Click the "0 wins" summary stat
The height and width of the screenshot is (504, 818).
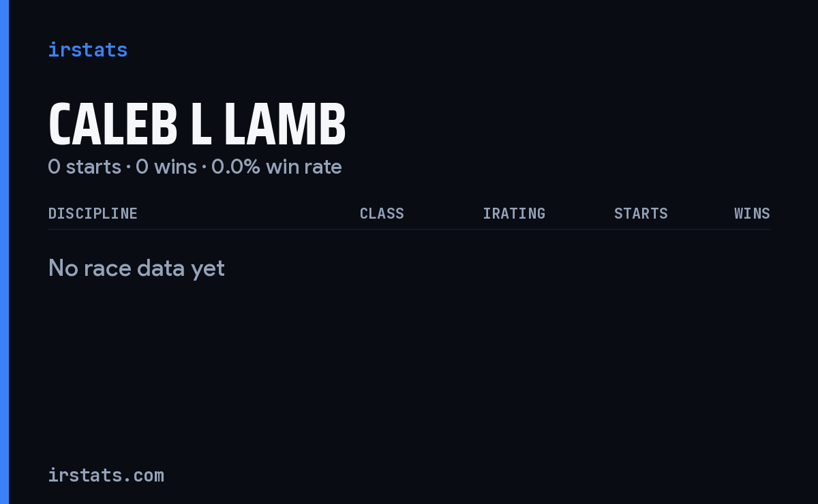(x=166, y=167)
